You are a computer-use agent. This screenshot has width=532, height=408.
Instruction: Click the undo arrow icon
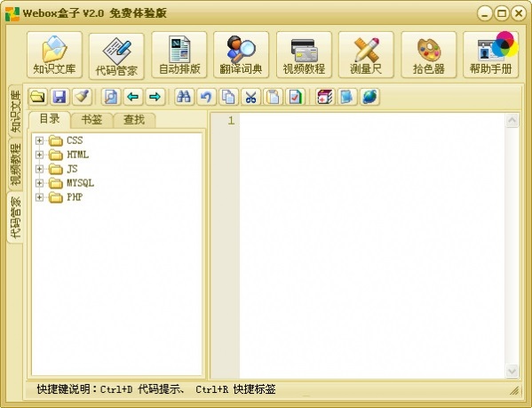(206, 97)
